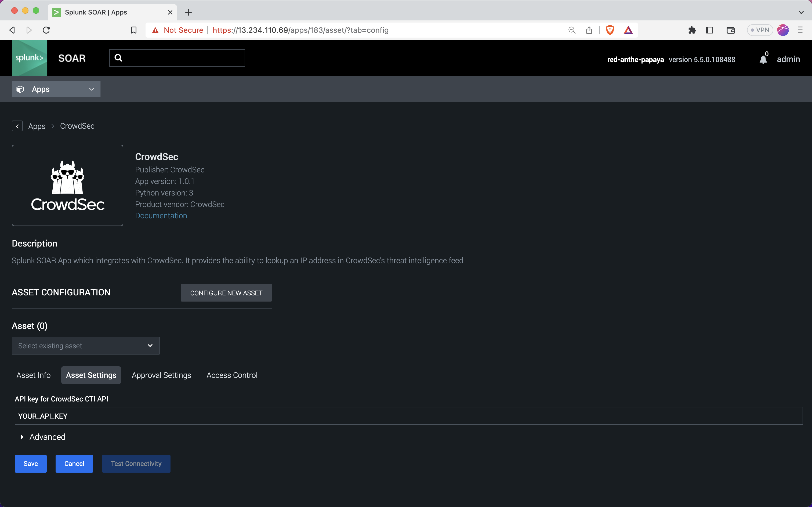The image size is (812, 507).
Task: Reload the current page
Action: point(46,30)
